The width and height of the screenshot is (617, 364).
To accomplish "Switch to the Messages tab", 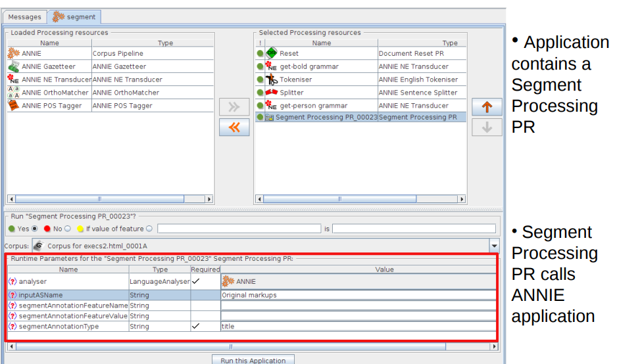I will pos(25,16).
